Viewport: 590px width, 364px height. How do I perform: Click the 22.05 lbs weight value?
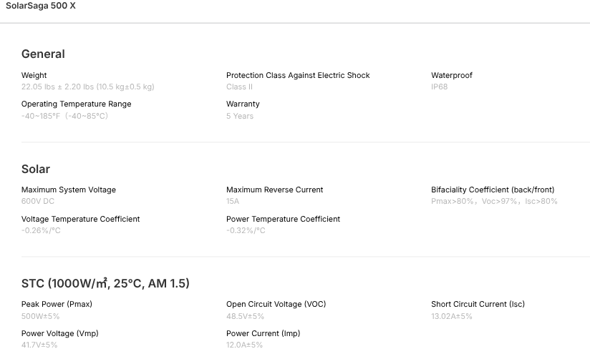pos(87,87)
